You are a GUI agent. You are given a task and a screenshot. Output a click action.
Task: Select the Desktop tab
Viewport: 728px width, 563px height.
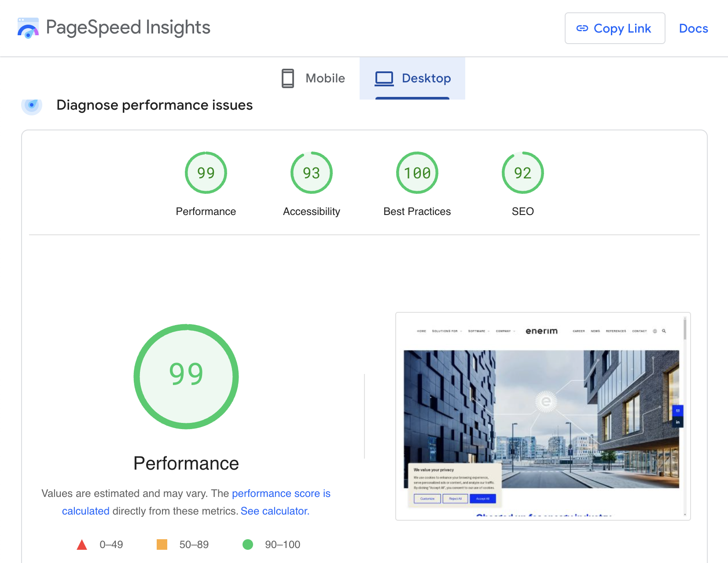[x=412, y=78]
